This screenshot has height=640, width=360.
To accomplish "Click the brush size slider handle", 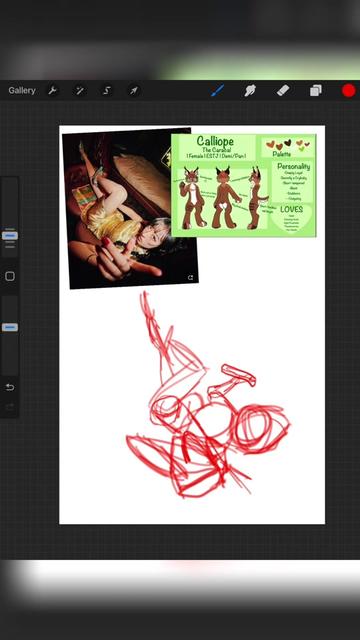I will click(x=10, y=236).
